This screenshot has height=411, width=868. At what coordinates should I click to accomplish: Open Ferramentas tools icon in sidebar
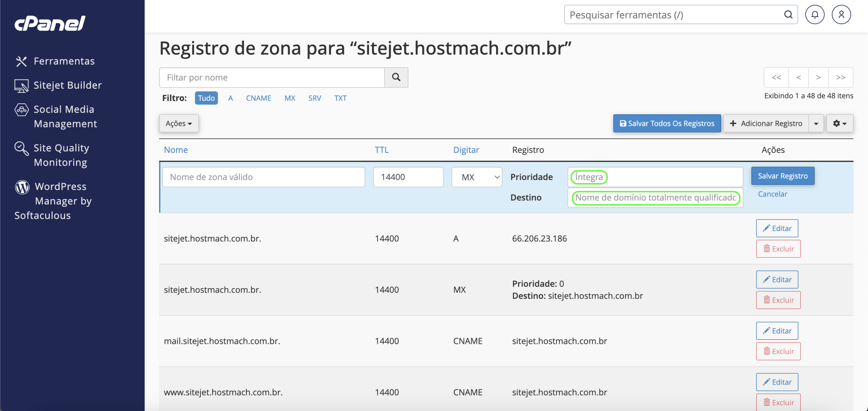21,61
